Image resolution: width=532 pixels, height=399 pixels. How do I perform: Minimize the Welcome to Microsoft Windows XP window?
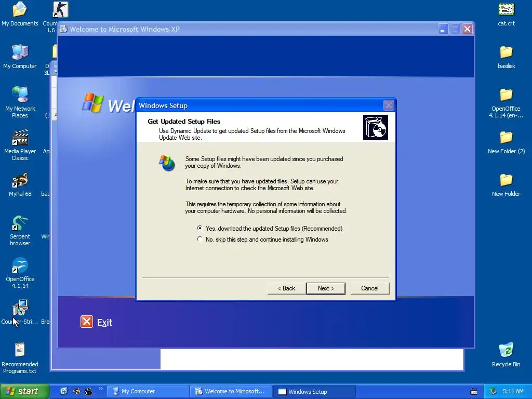click(x=443, y=29)
